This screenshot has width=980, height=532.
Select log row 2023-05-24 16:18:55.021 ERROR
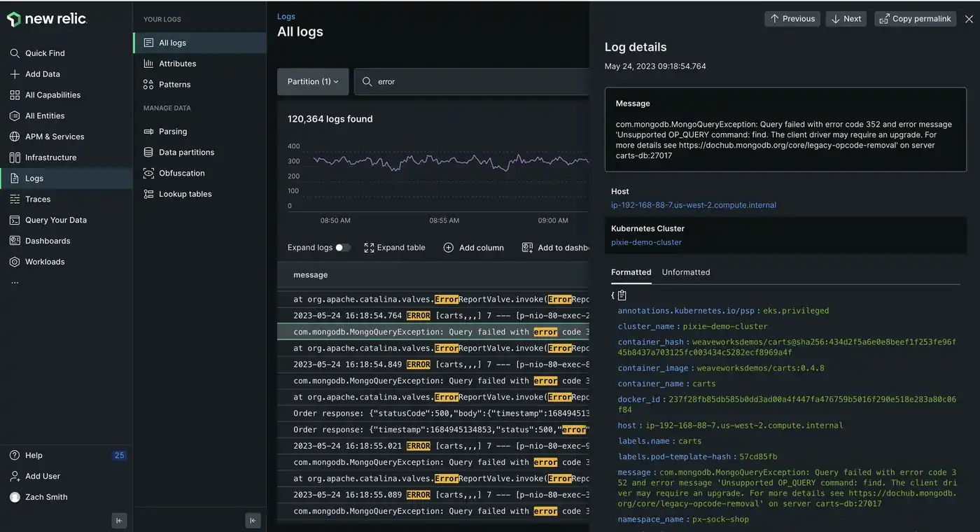433,446
